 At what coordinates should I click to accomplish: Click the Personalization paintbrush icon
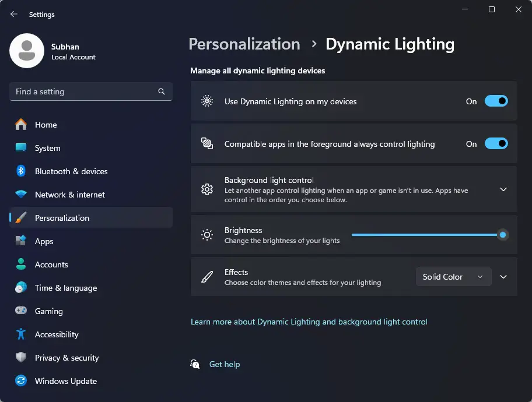coord(21,218)
